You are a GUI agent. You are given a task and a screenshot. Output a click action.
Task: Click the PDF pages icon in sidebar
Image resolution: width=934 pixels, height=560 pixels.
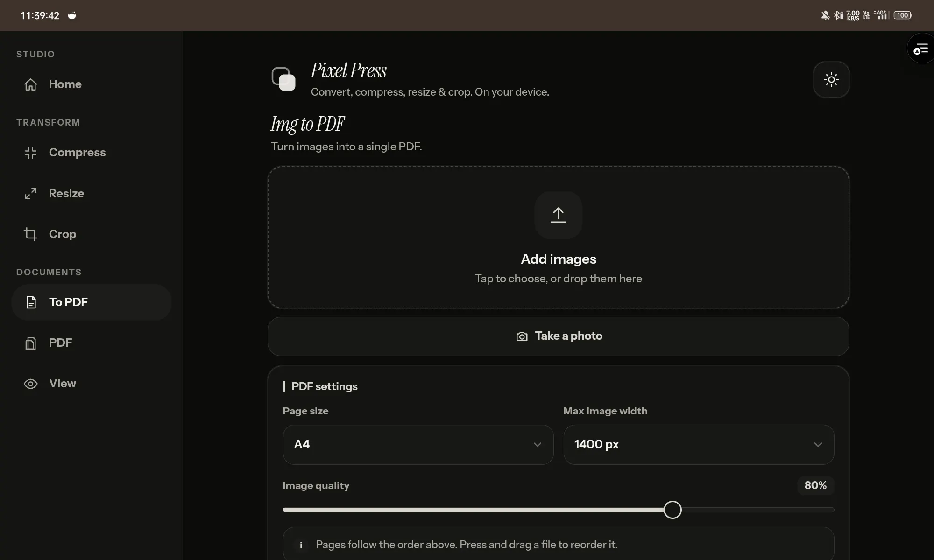tap(31, 343)
